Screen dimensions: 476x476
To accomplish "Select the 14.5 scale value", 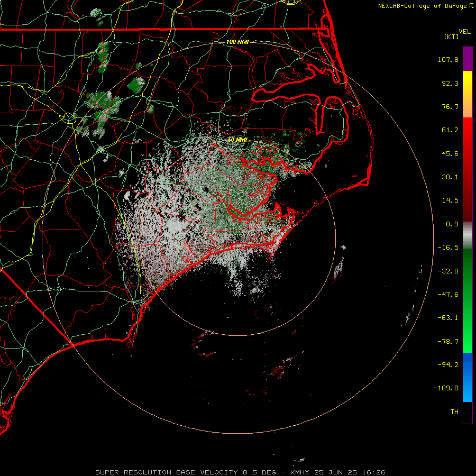I will [x=450, y=200].
